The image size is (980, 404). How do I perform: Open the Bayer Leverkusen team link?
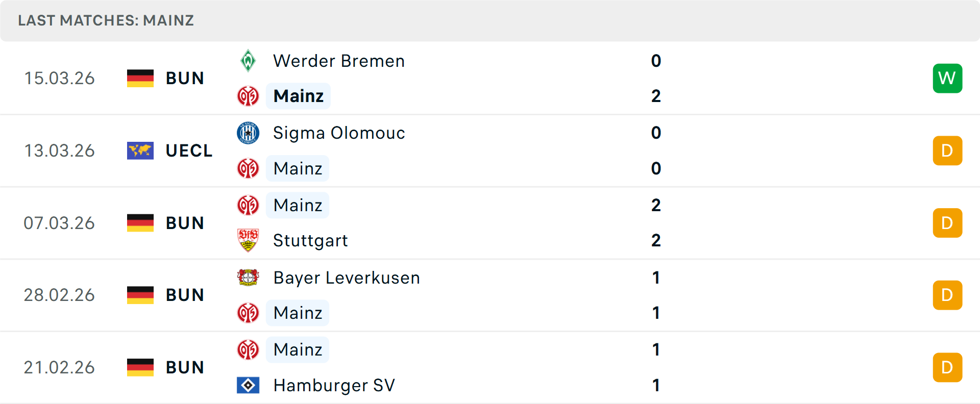(x=347, y=277)
